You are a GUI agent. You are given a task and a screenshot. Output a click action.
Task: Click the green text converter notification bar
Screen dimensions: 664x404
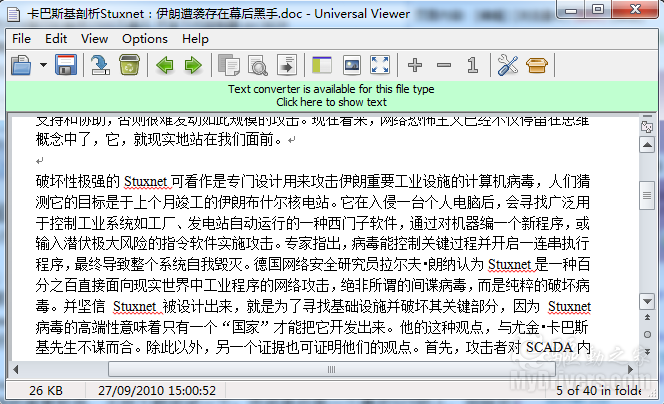[x=331, y=96]
